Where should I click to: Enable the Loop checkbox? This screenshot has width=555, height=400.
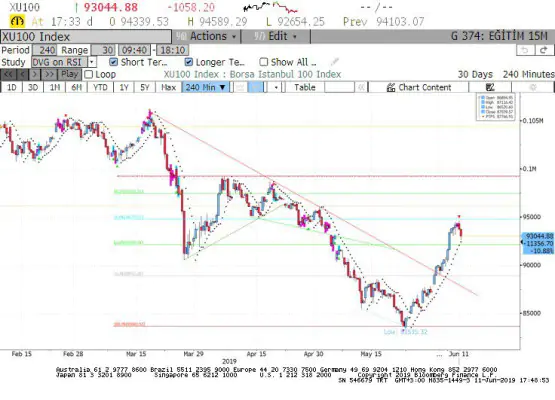pos(88,74)
